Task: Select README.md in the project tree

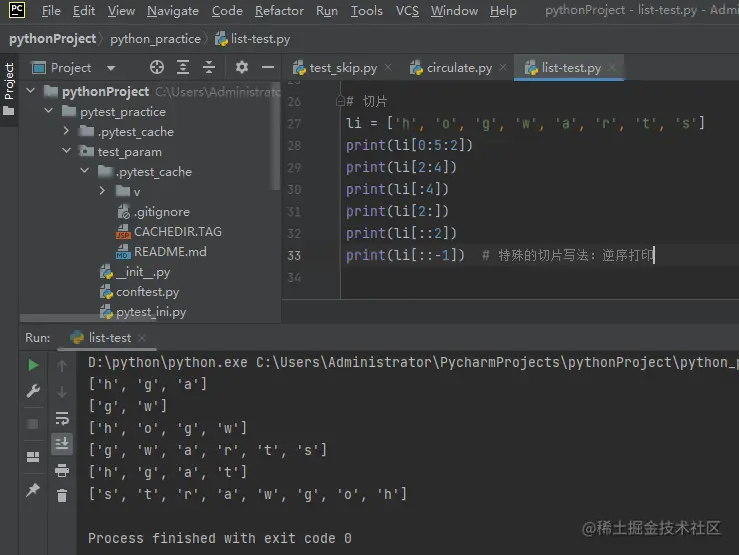Action: point(161,252)
